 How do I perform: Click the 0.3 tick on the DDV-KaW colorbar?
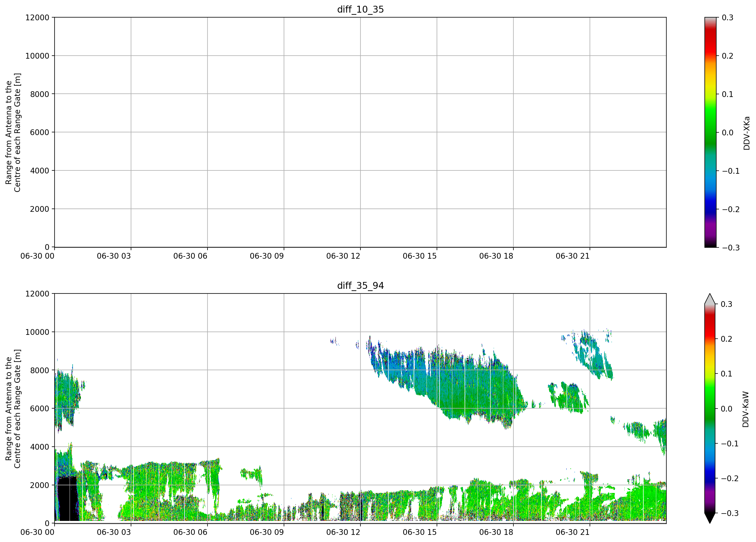pos(727,304)
